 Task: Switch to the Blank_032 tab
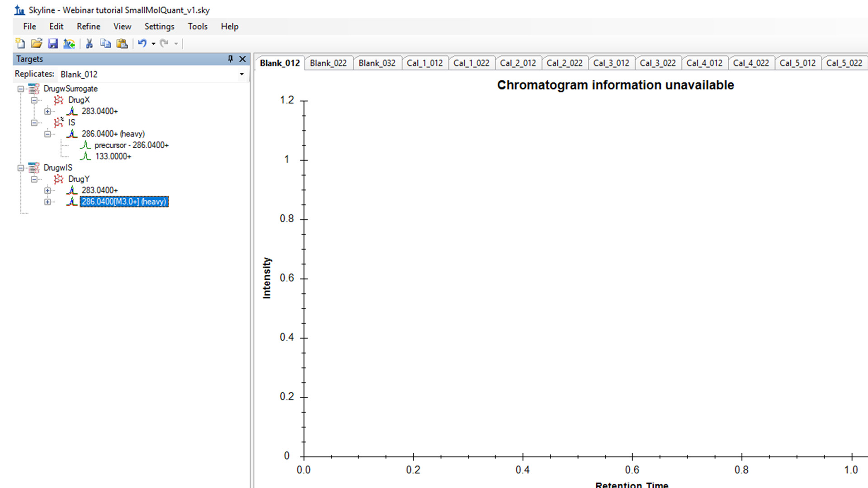[x=377, y=63]
